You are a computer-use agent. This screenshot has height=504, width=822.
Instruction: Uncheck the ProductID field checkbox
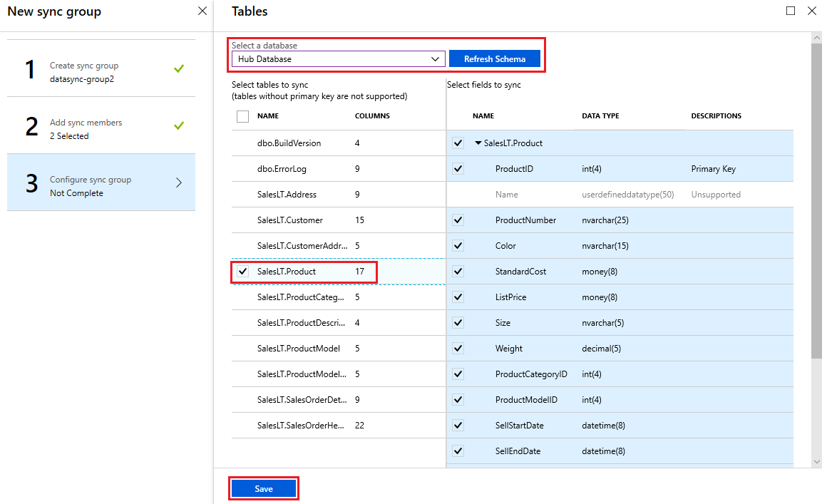tap(458, 169)
